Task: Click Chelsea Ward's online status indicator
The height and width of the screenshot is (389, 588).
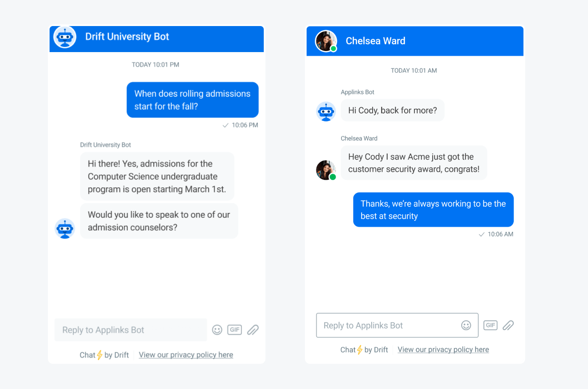Action: coord(333,49)
